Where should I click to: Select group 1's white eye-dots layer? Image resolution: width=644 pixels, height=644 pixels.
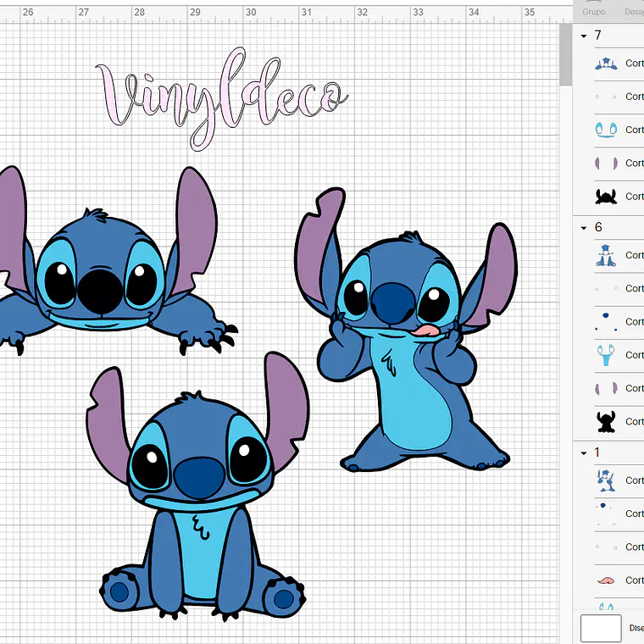619,547
